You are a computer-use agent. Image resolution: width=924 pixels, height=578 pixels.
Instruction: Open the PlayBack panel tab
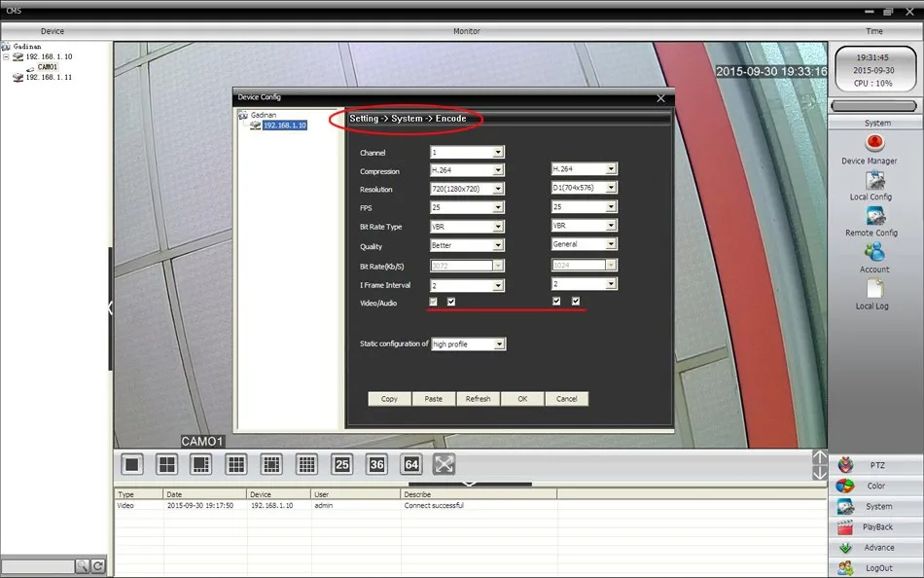875,526
